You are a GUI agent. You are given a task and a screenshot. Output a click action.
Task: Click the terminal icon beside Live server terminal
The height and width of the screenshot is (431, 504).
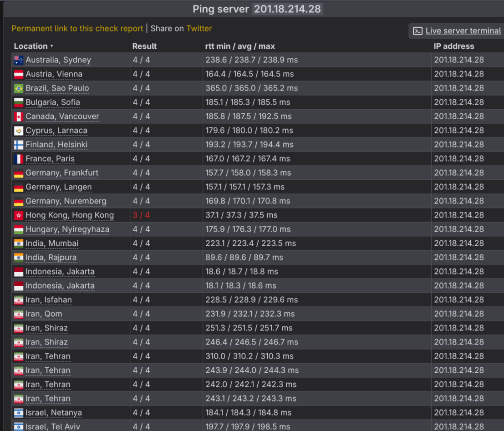(x=417, y=31)
